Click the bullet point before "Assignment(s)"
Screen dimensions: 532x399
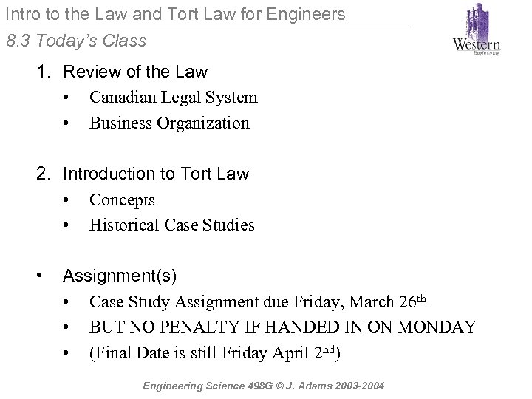(x=40, y=276)
